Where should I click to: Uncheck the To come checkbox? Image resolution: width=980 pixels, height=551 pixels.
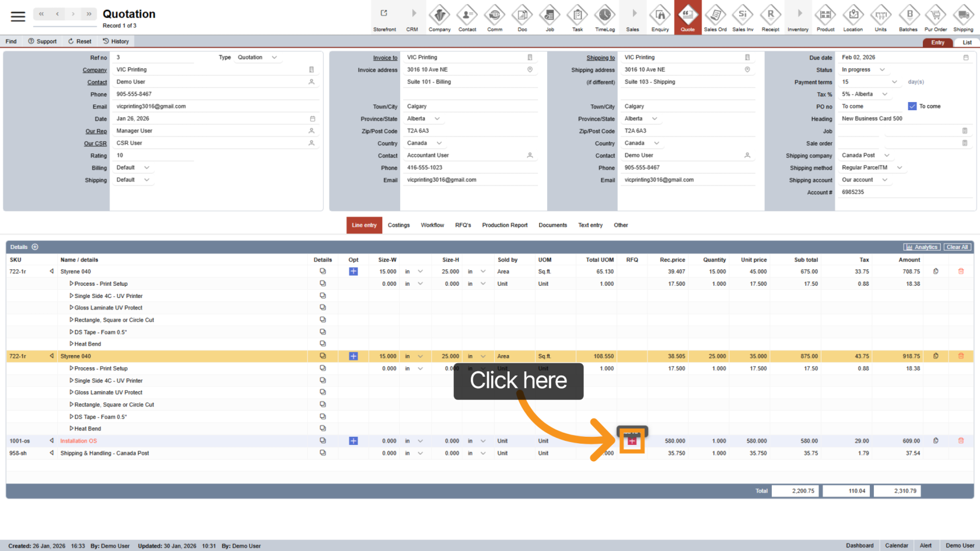point(912,106)
